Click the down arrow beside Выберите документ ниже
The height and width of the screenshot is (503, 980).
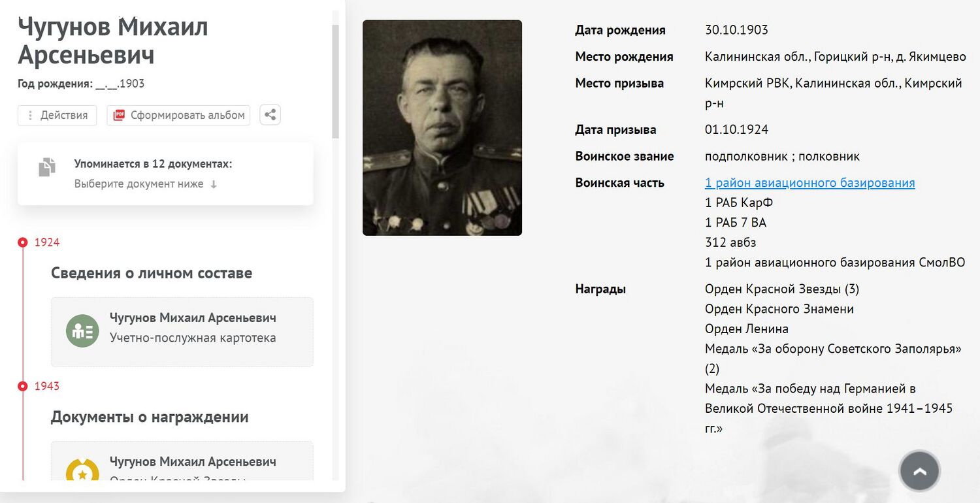click(214, 185)
